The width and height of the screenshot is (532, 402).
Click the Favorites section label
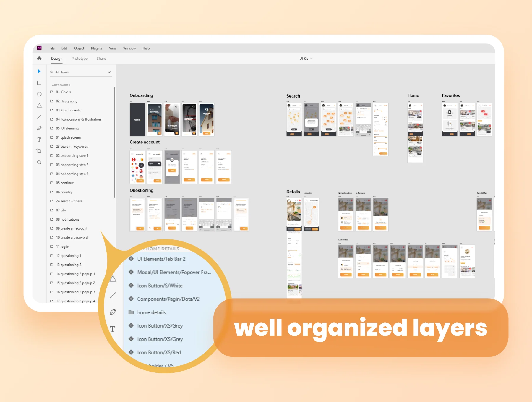pos(451,95)
